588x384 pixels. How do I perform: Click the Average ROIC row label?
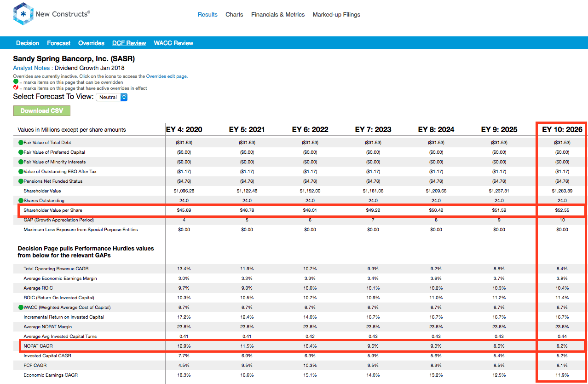click(x=38, y=288)
